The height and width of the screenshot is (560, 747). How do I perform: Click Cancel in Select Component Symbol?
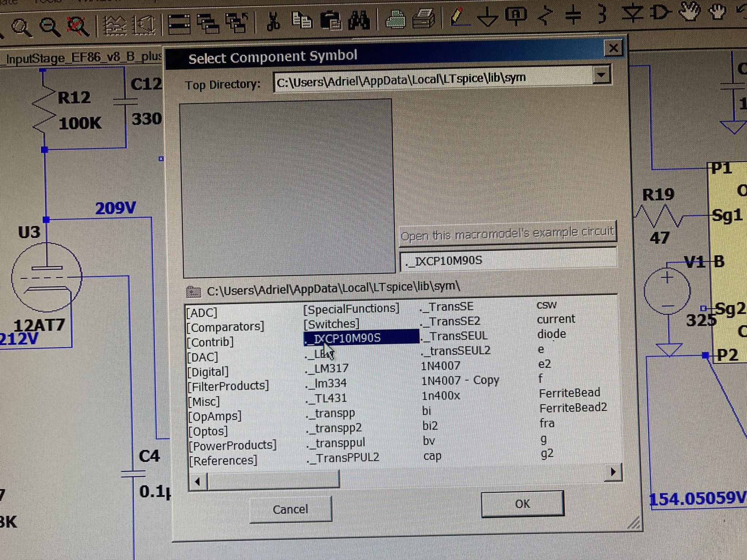point(290,509)
